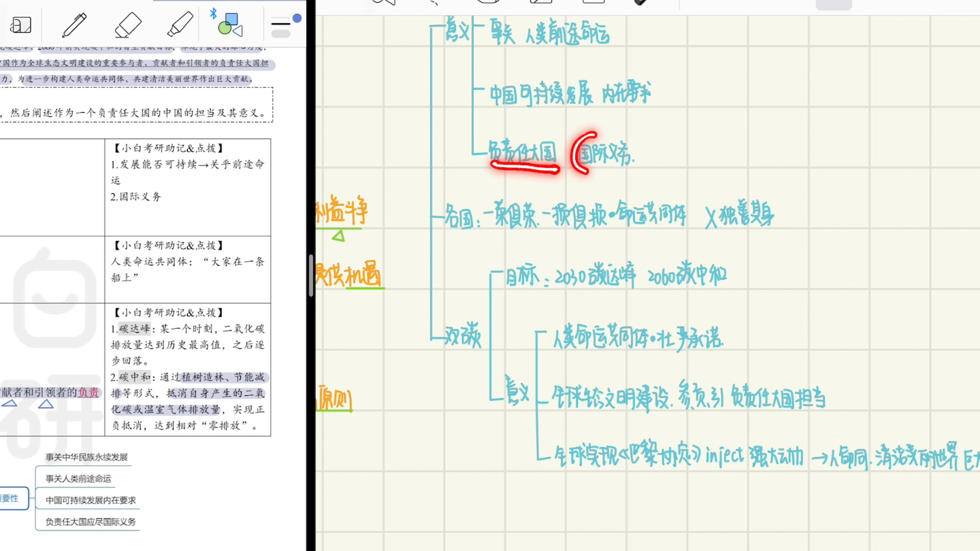
Task: Select the lasso selection tool
Action: pyautogui.click(x=20, y=26)
